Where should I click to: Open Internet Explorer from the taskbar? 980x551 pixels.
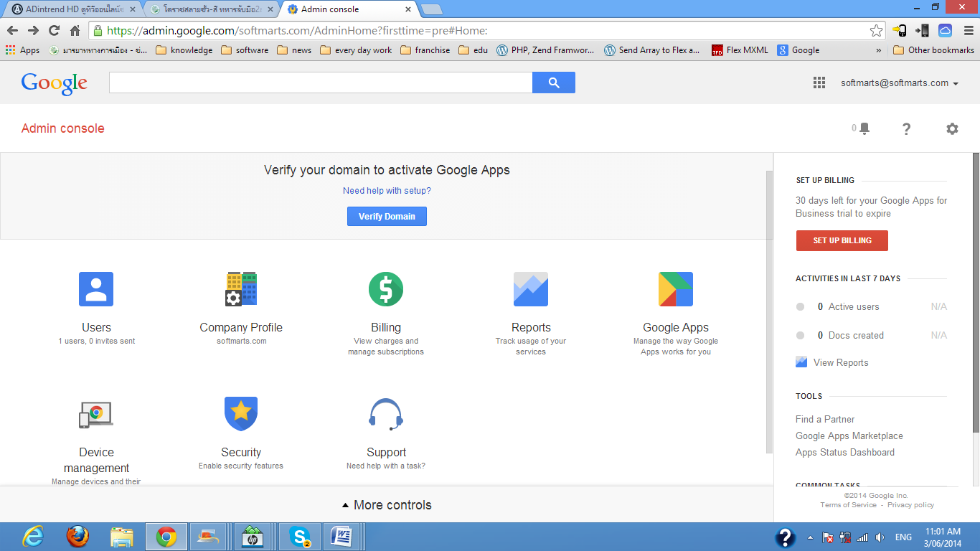[33, 536]
